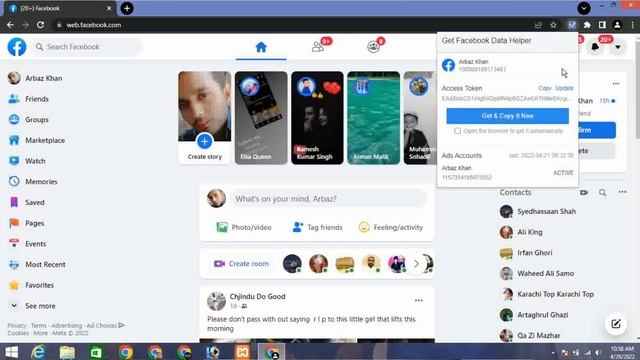Screen dimensions: 640x360
Task: Click Copy link for Access Token
Action: pyautogui.click(x=544, y=88)
